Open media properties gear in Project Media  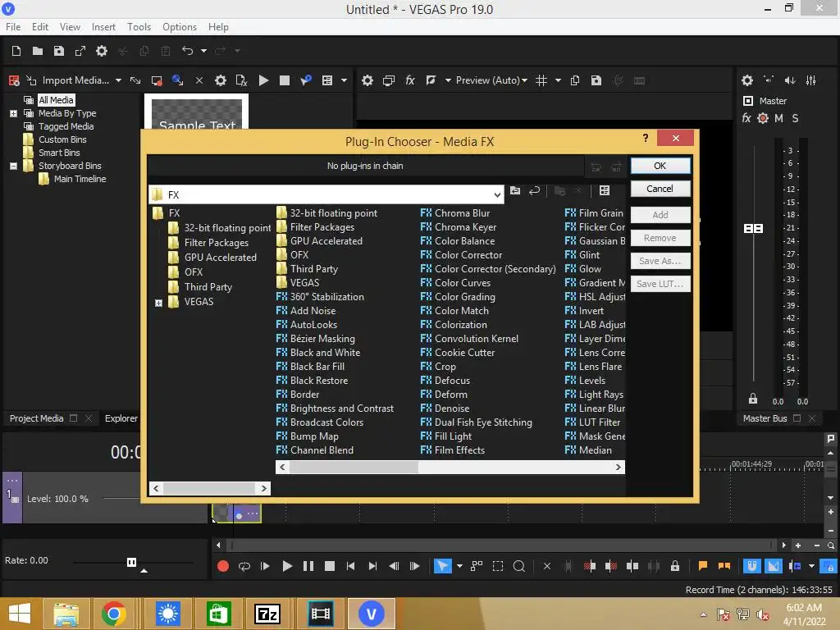(220, 80)
